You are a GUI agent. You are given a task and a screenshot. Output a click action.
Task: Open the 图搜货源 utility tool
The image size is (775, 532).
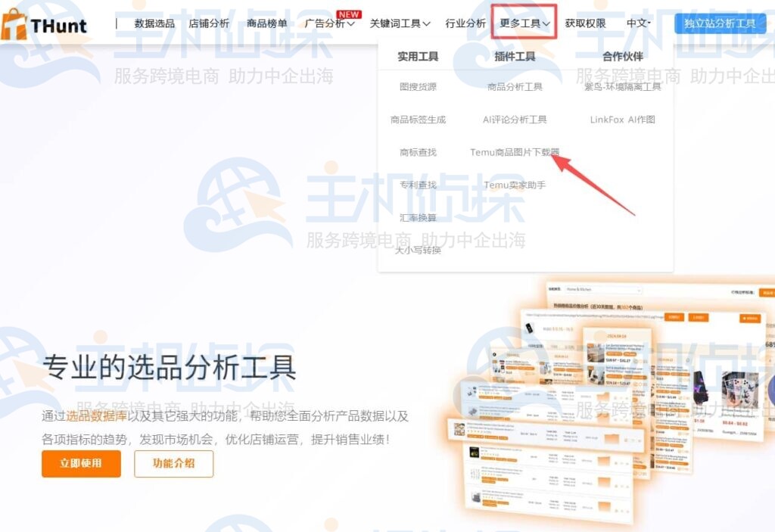[418, 86]
